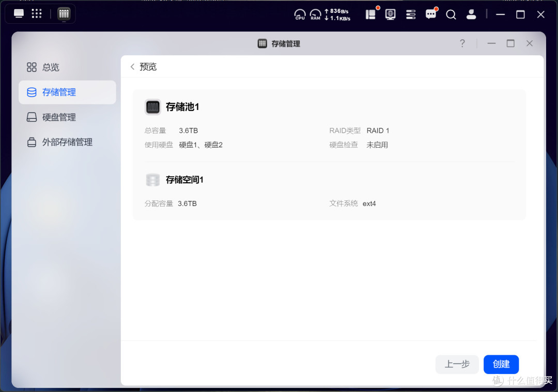Image resolution: width=558 pixels, height=392 pixels.
Task: Click the 预览 page title
Action: pyautogui.click(x=148, y=67)
